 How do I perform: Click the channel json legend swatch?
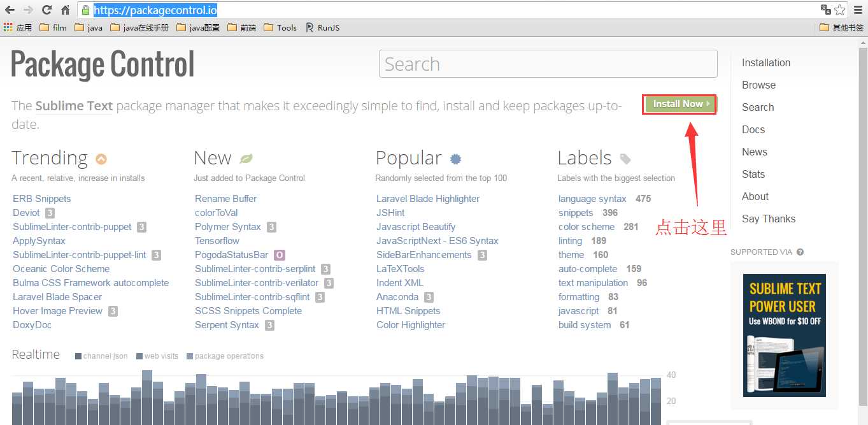pyautogui.click(x=78, y=356)
